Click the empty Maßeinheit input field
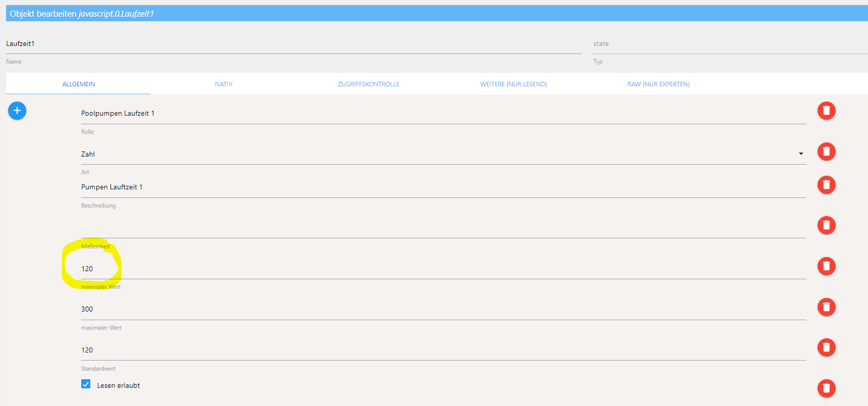This screenshot has height=406, width=868. tap(444, 228)
